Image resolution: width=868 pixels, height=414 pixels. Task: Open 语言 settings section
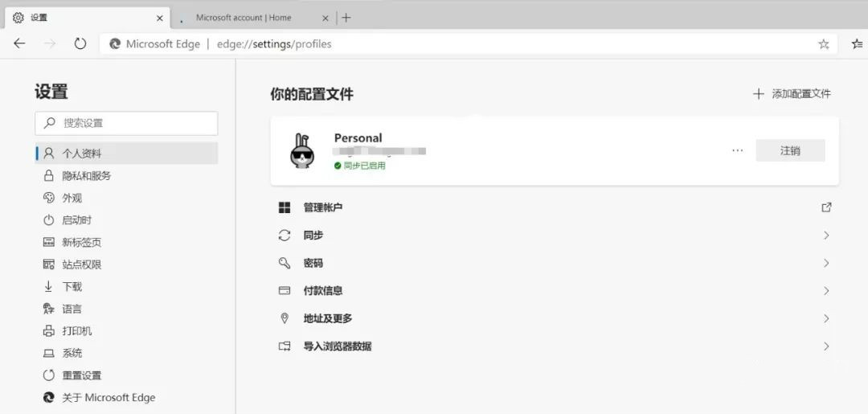[x=126, y=309]
